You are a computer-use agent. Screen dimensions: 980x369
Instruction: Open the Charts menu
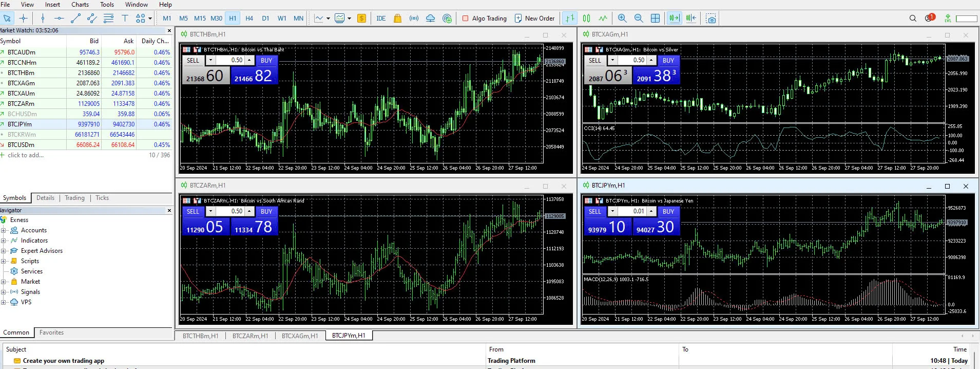[80, 5]
